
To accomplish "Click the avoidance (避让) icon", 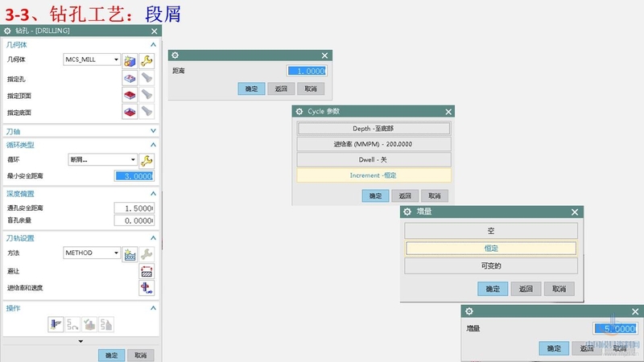I will [x=147, y=271].
